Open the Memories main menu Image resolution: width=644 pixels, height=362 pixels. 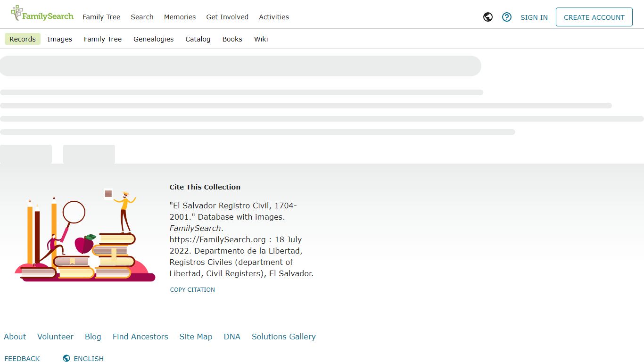pos(180,17)
